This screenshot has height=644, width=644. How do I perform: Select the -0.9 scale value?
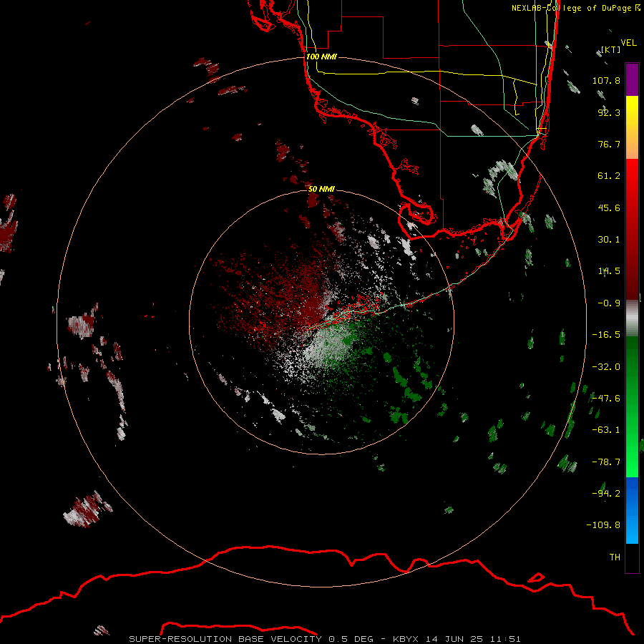[x=609, y=303]
